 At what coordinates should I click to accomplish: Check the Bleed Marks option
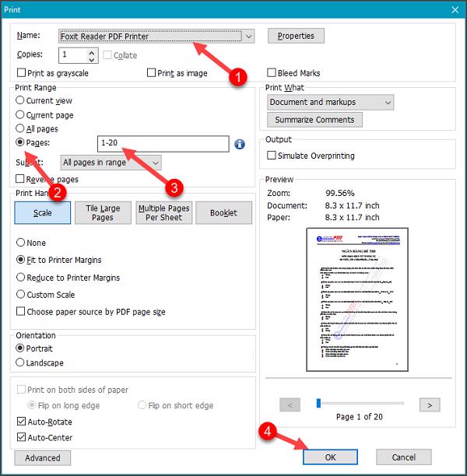(x=272, y=73)
